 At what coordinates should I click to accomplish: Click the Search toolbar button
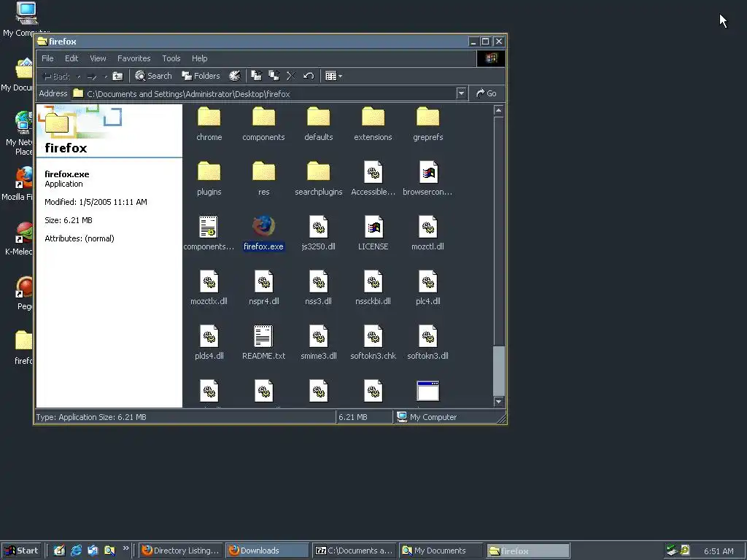[x=153, y=76]
